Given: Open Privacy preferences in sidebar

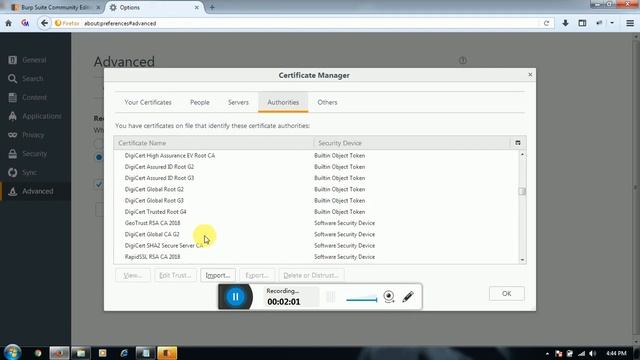Looking at the screenshot, I should (36, 135).
